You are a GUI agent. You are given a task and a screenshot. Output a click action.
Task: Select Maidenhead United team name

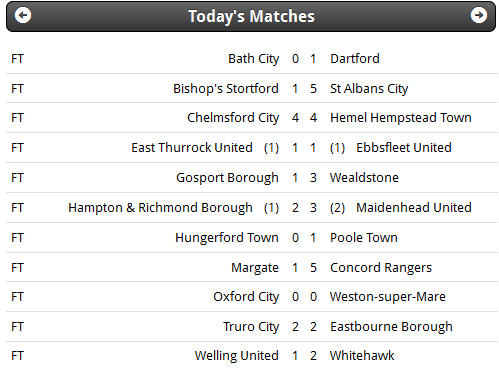(x=414, y=208)
